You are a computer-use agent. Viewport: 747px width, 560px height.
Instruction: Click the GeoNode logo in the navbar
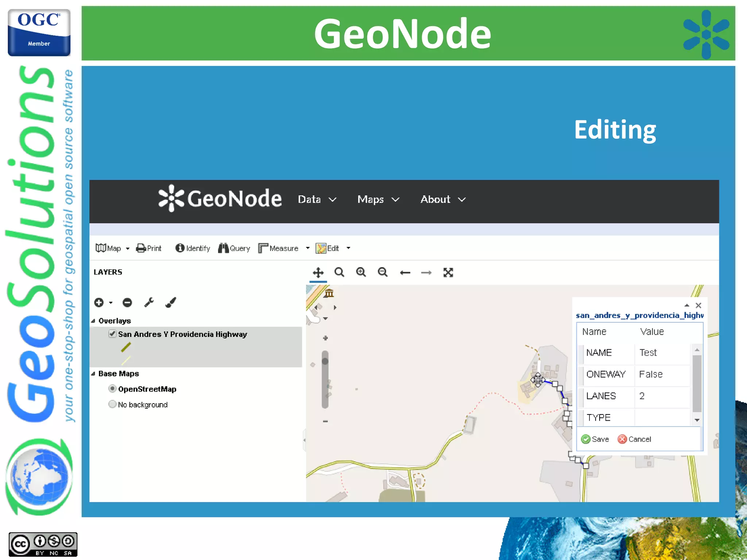tap(220, 199)
